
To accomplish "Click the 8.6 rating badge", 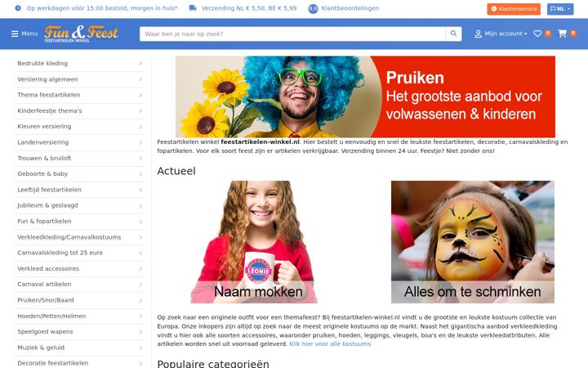I will [x=313, y=9].
